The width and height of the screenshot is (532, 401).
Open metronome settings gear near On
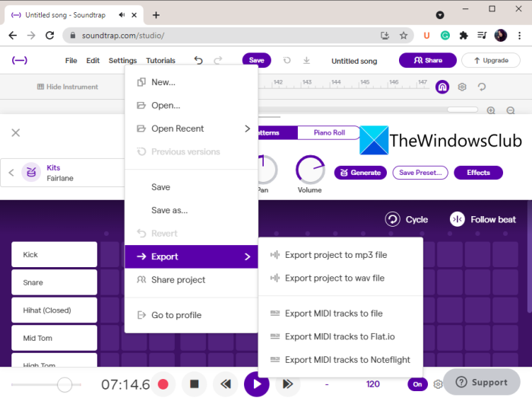pyautogui.click(x=438, y=384)
